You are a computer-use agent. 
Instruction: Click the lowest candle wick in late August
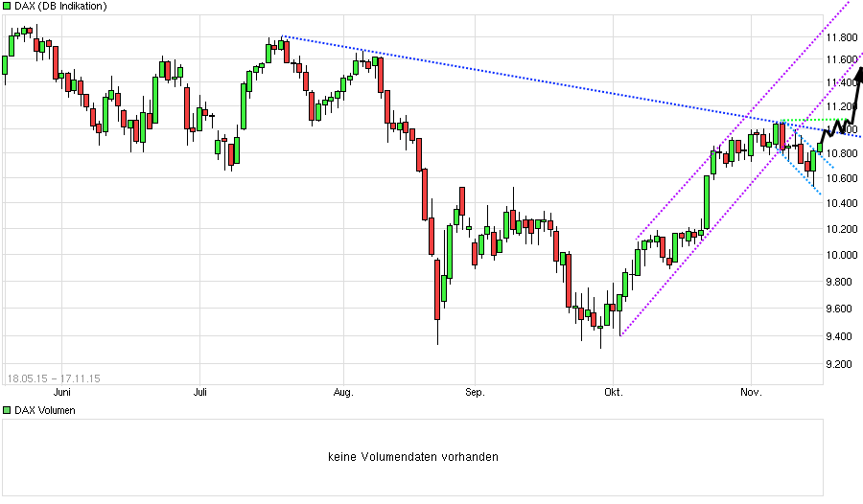(437, 331)
